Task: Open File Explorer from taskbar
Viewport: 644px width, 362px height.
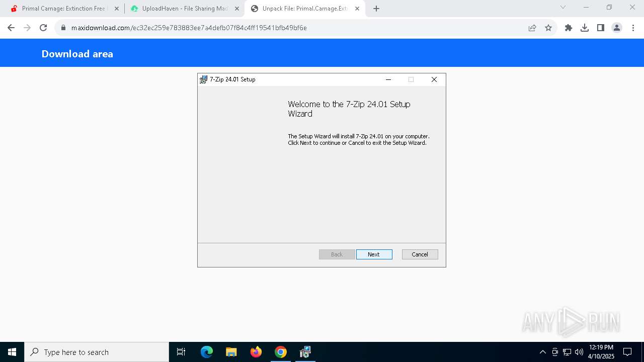Action: [x=231, y=352]
